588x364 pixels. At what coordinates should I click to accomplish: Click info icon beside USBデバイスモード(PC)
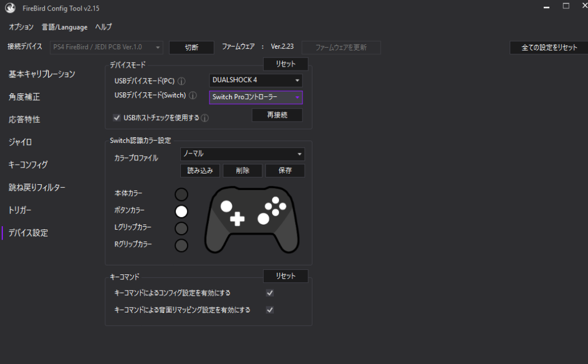181,81
